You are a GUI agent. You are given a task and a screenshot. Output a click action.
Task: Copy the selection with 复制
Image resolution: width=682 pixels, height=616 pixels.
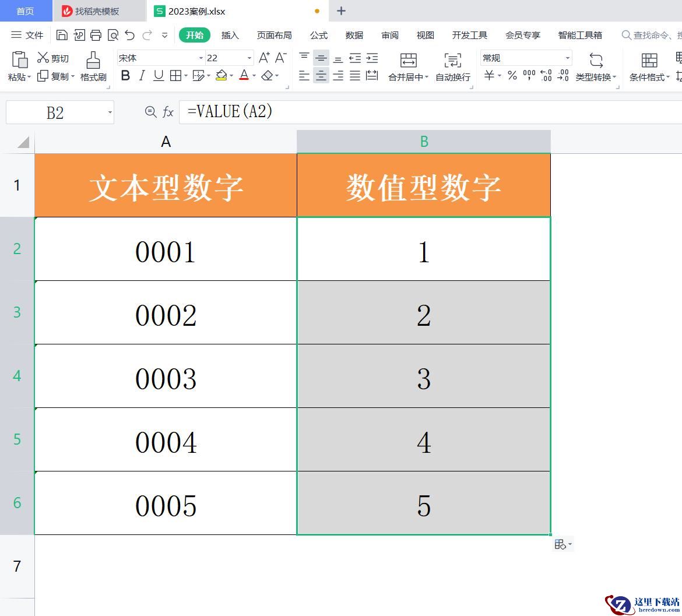point(53,76)
